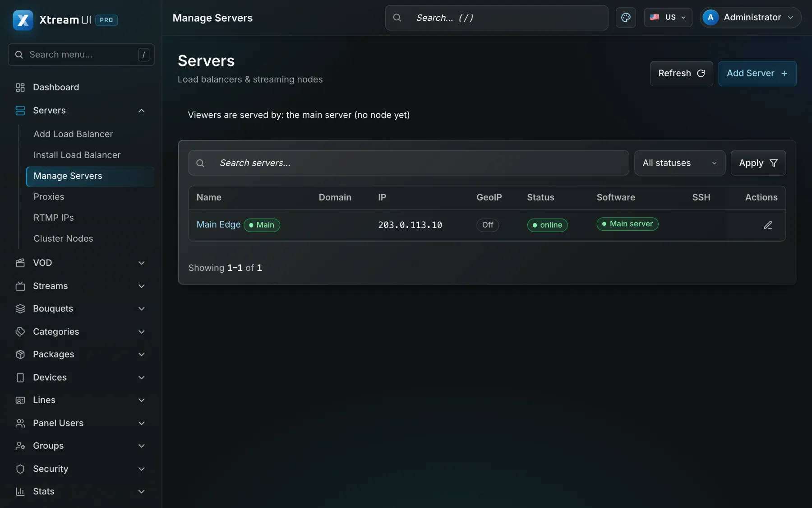
Task: Expand the Packages menu chevron
Action: coord(141,354)
